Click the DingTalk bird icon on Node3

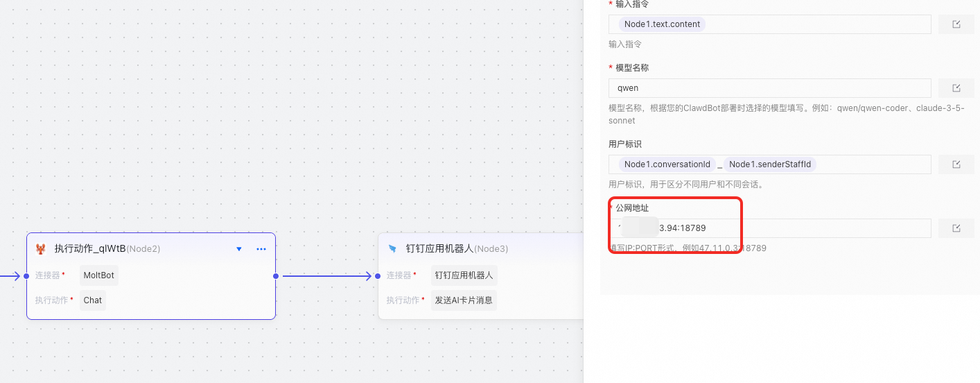click(392, 248)
